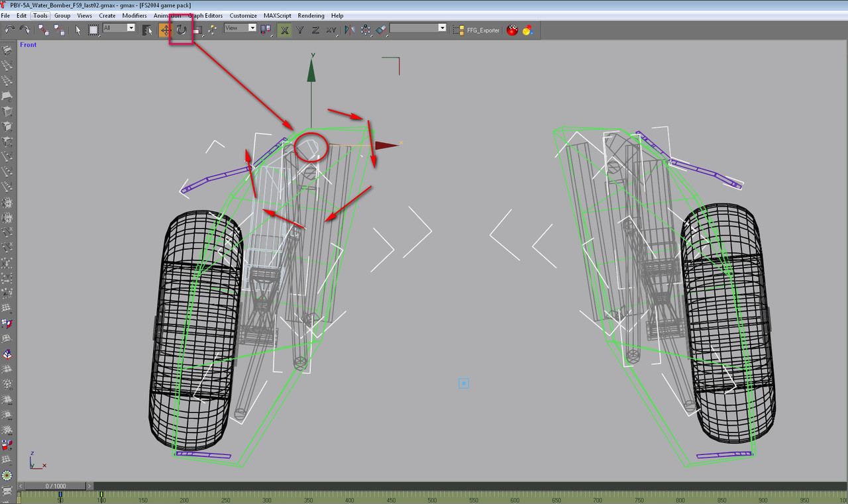Screen dimensions: 848x504
Task: Open the File menu
Action: pos(5,15)
